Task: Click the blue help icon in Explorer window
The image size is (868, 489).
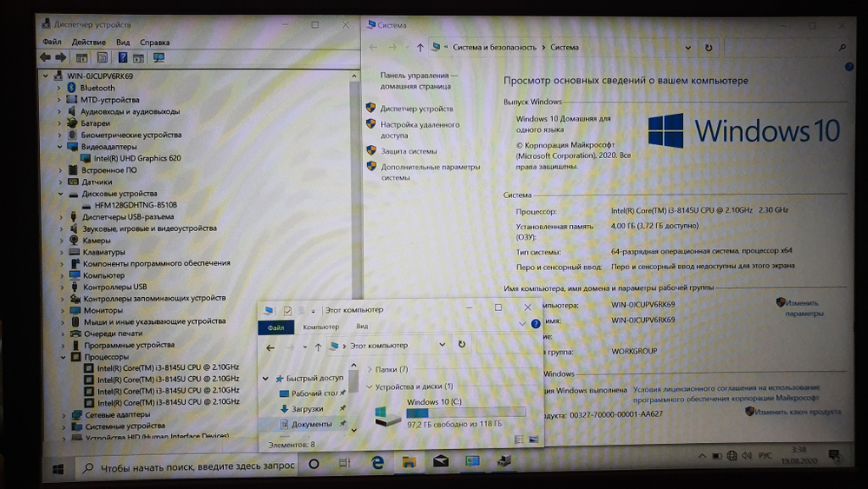Action: click(536, 324)
